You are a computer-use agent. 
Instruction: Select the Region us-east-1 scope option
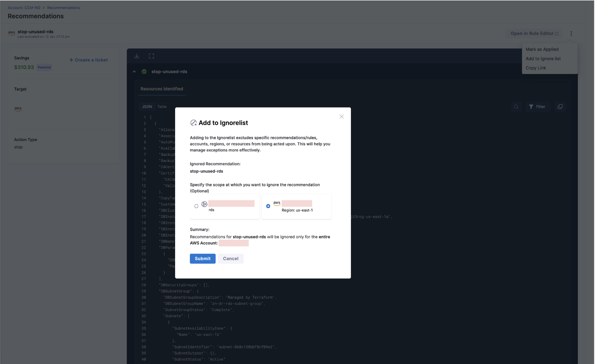click(268, 206)
